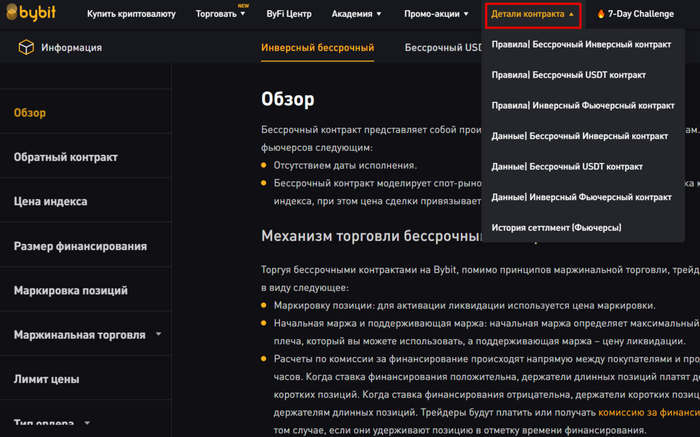Expand the Промо-акции dropdown
The width and height of the screenshot is (700, 437).
coord(436,15)
